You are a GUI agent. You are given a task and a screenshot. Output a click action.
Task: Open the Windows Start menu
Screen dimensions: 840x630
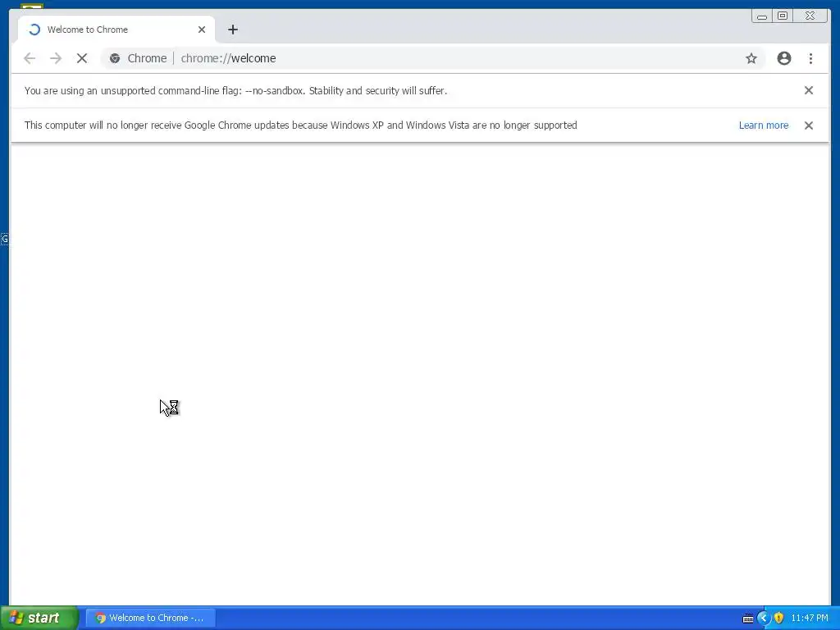coord(39,618)
